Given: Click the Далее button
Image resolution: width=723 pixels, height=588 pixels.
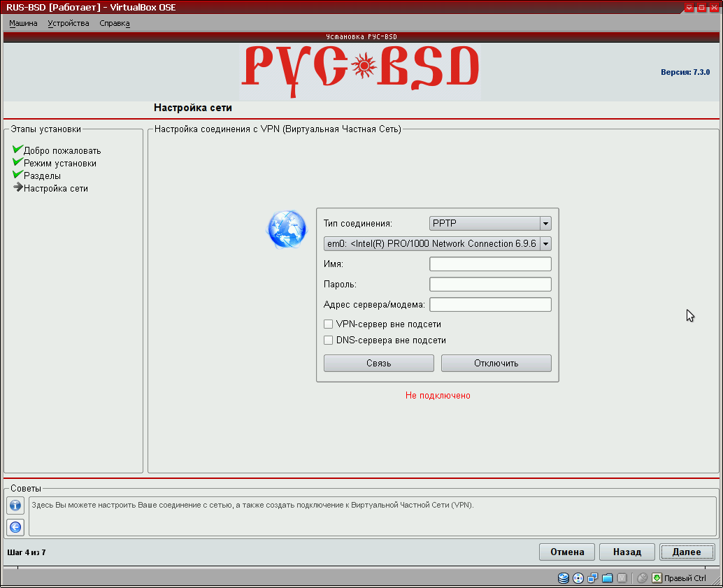Looking at the screenshot, I should [x=687, y=552].
